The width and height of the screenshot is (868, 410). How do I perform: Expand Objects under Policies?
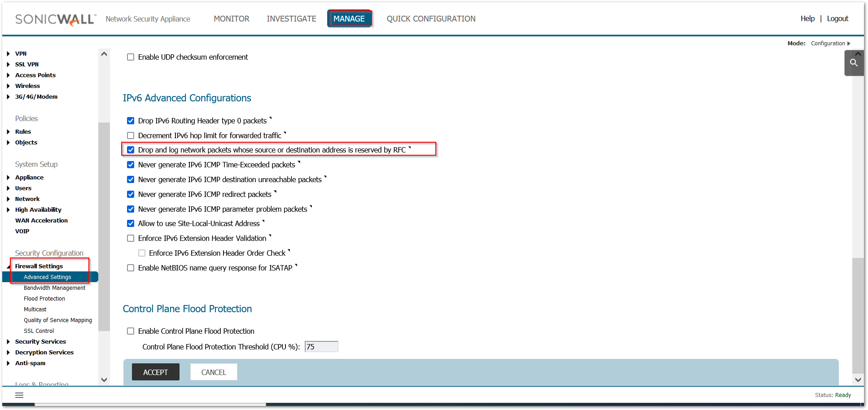(9, 142)
